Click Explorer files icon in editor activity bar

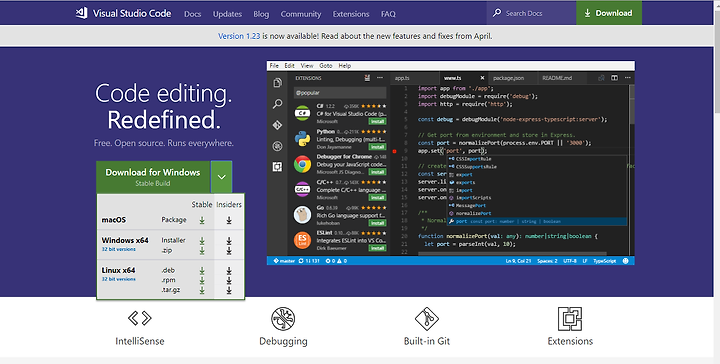tap(277, 83)
